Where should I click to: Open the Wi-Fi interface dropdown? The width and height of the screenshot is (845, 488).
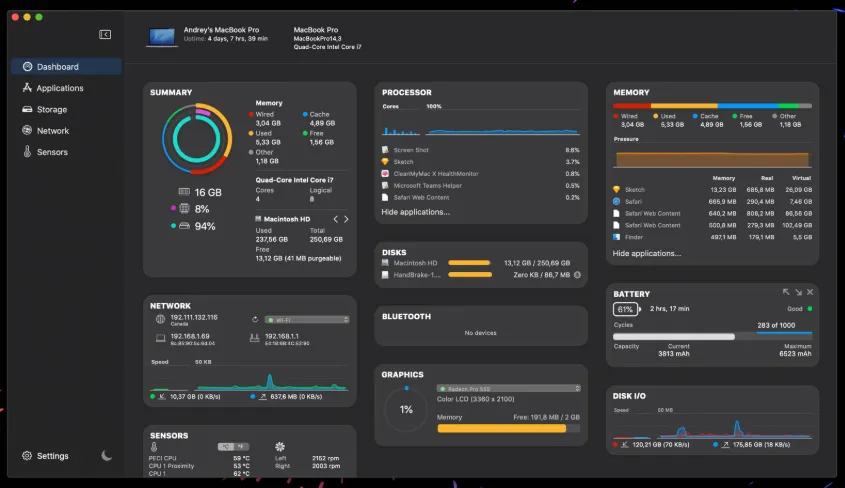coord(307,320)
